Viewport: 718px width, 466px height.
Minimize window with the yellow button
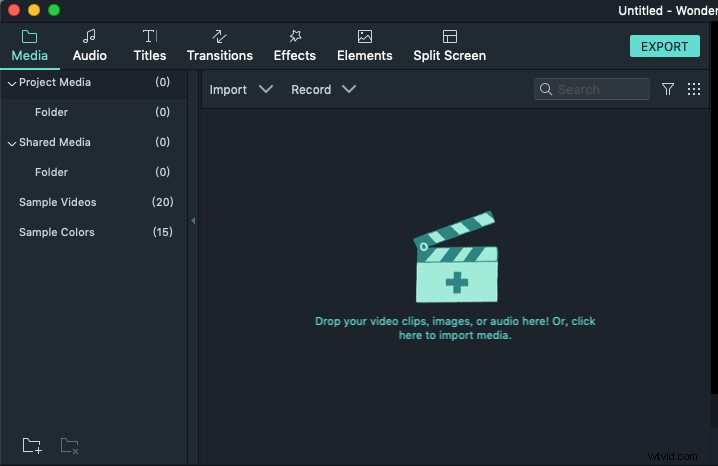(x=34, y=10)
